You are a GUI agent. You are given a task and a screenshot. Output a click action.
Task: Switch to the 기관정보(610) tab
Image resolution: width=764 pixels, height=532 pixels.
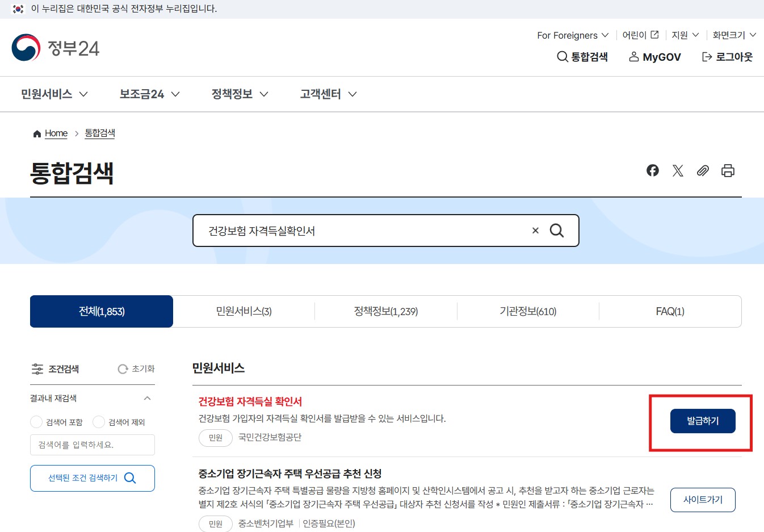tap(528, 311)
